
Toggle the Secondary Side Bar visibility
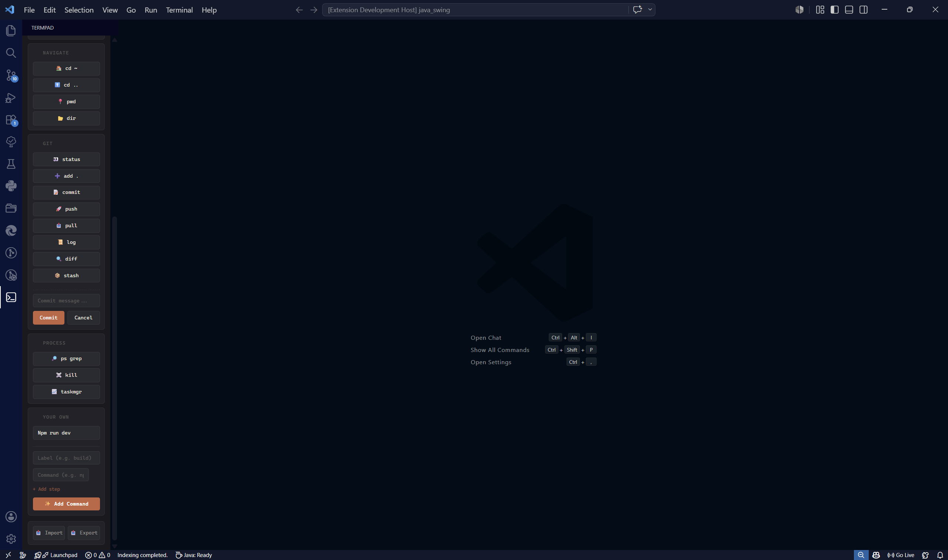(864, 10)
